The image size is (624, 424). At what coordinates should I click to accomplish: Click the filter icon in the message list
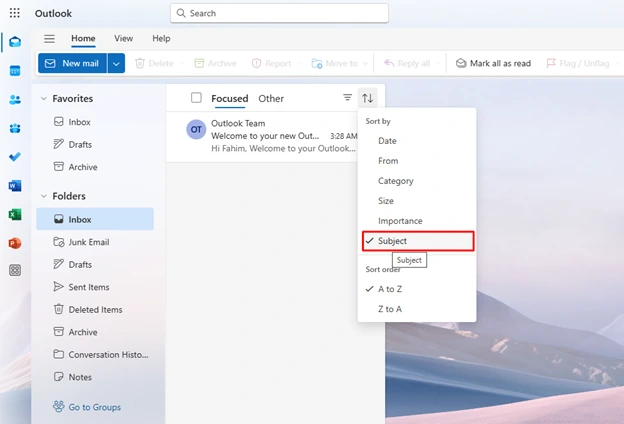point(347,97)
